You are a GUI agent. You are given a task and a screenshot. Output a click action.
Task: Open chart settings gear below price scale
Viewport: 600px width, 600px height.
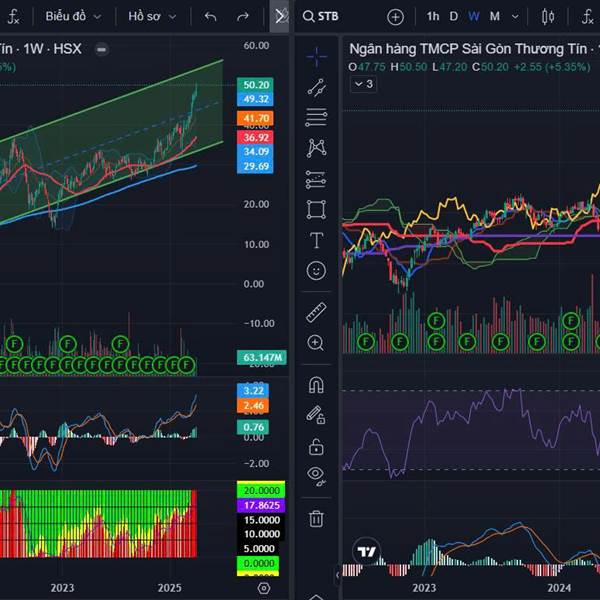point(264,588)
